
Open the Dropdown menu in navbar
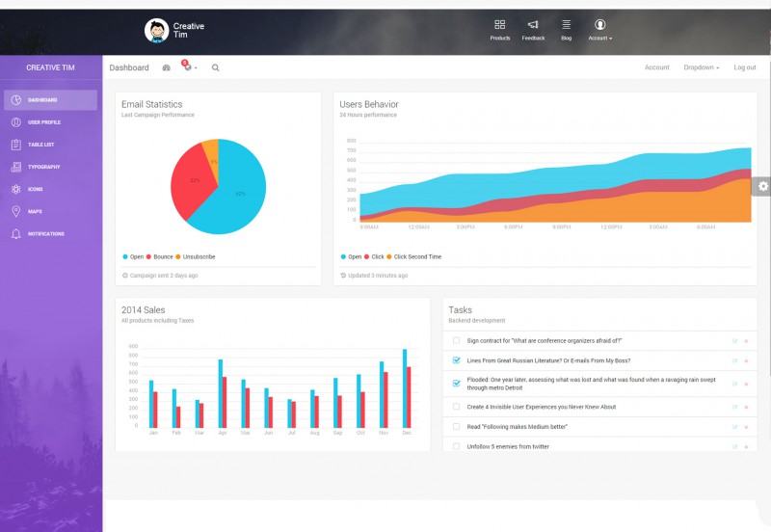click(701, 68)
